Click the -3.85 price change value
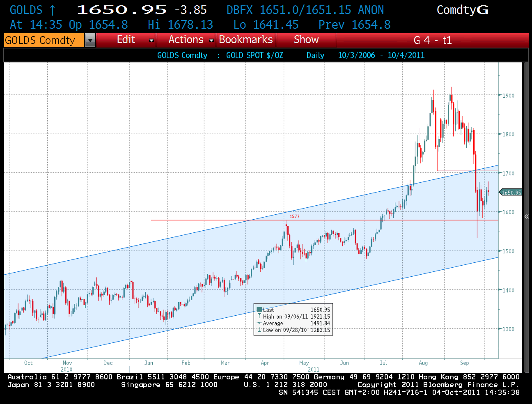Viewport: 532px width, 404px height. click(x=191, y=10)
